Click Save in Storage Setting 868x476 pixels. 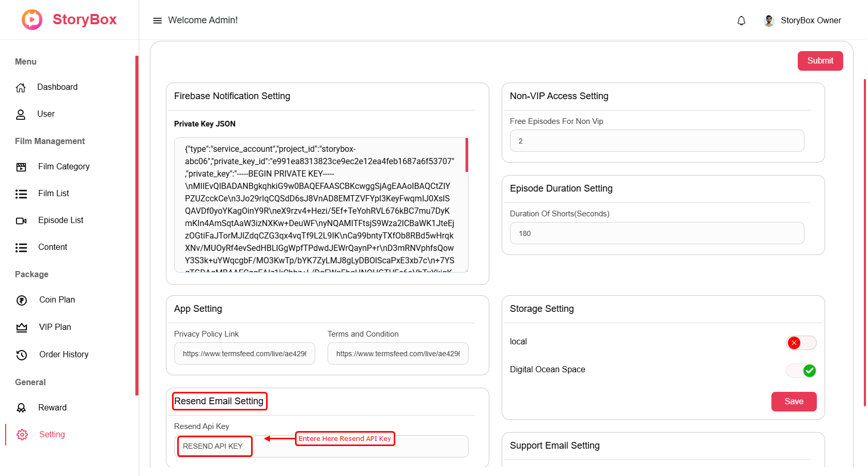coord(794,402)
